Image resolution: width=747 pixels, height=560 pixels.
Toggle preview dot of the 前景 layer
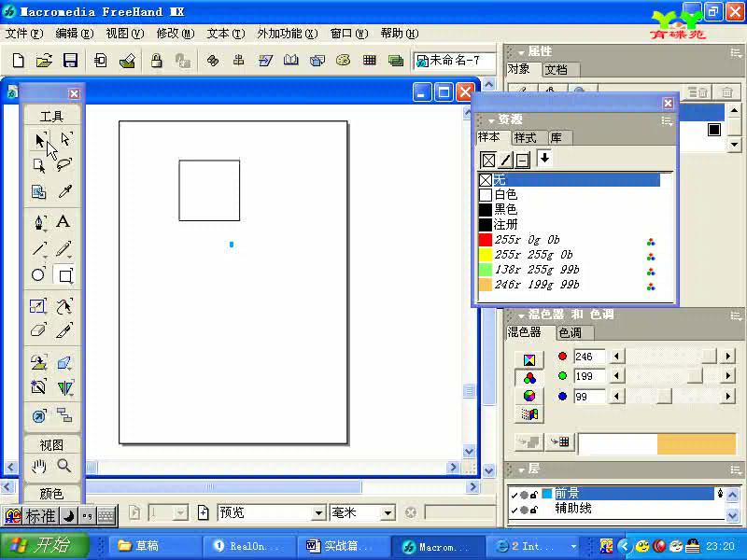[x=524, y=495]
